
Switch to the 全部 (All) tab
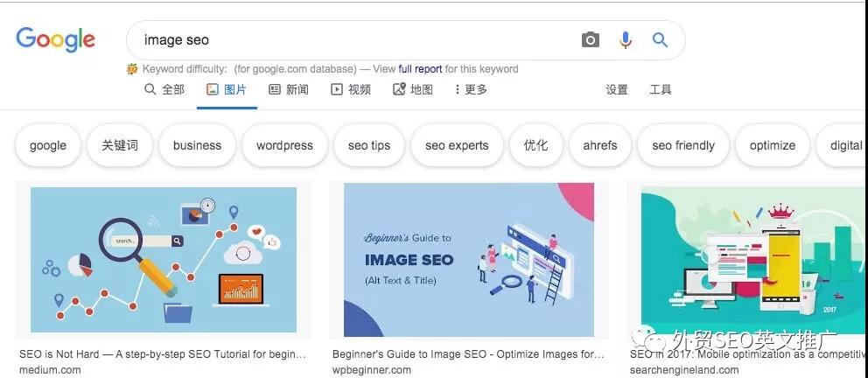[x=164, y=89]
